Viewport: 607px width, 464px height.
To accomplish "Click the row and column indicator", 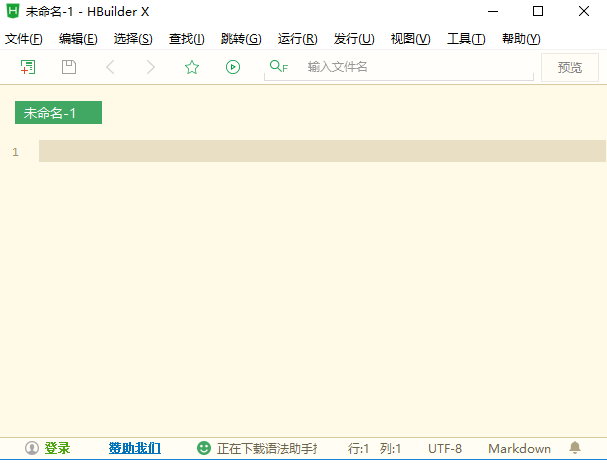I will 374,448.
